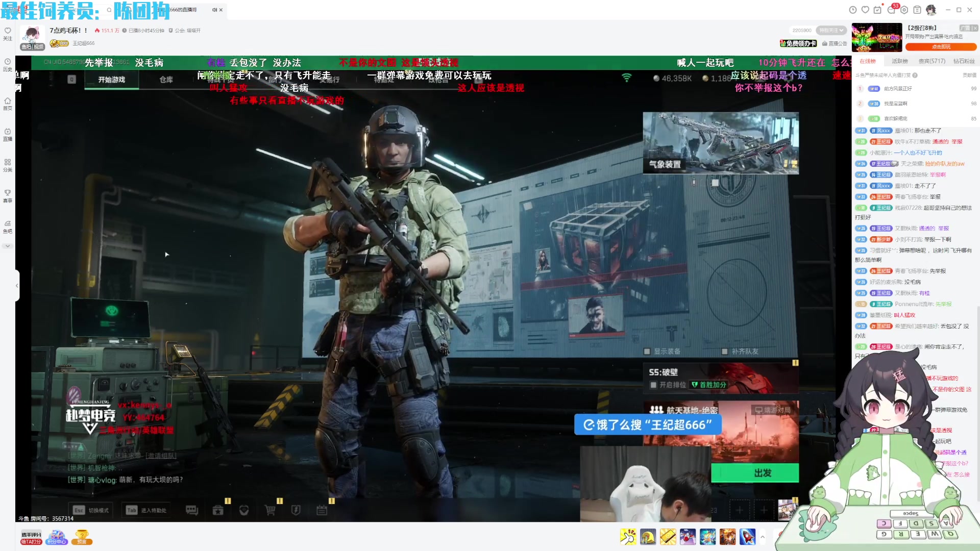The width and height of the screenshot is (980, 551).
Task: Open rank 1 user 前方风景正好
Action: (x=898, y=89)
